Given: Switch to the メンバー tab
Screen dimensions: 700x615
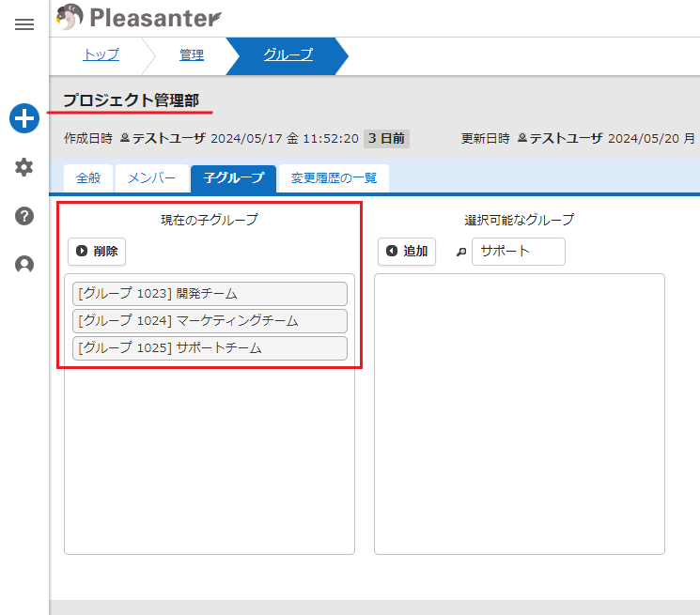Looking at the screenshot, I should click(x=152, y=178).
